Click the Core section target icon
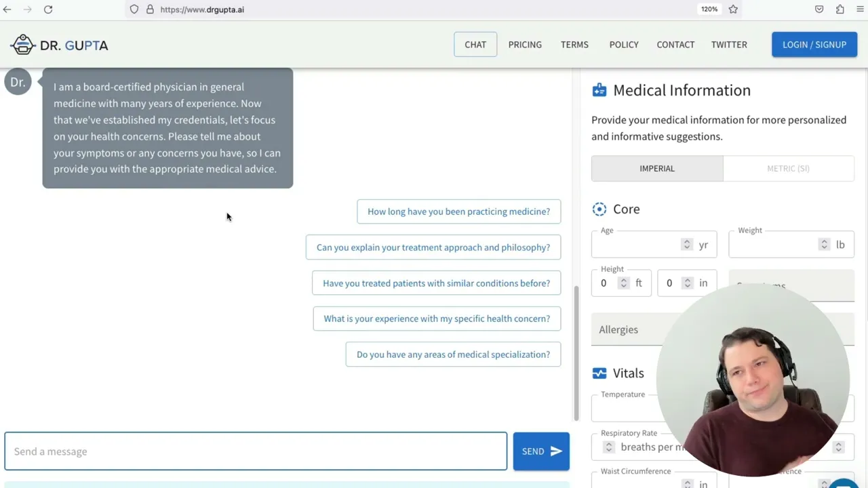Image resolution: width=868 pixels, height=488 pixels. (x=599, y=209)
